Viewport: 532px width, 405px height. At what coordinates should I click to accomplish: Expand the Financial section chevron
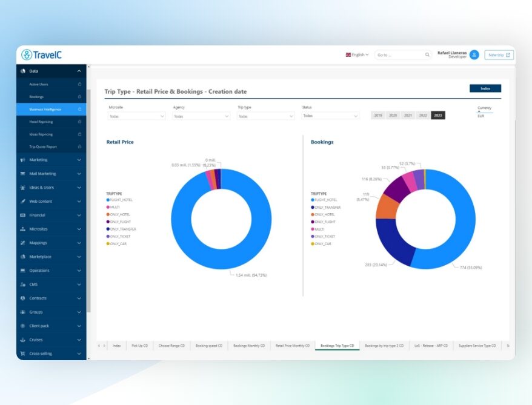pos(79,215)
